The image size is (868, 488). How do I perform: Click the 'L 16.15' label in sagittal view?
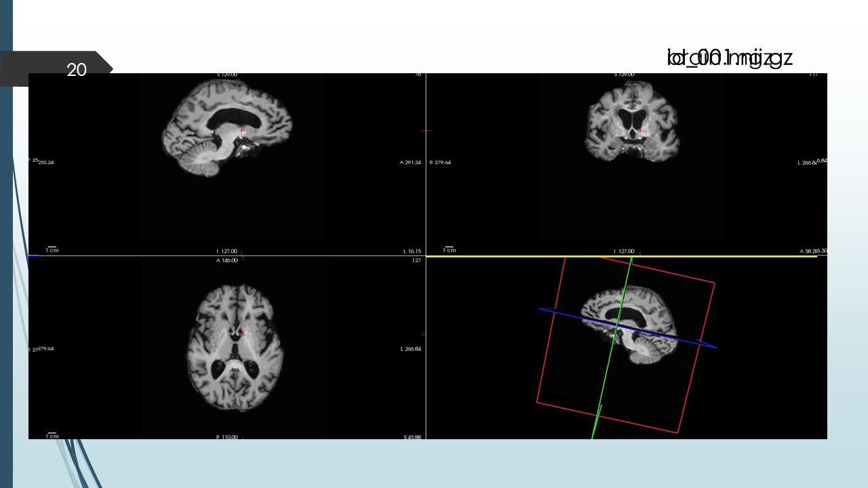click(x=412, y=251)
